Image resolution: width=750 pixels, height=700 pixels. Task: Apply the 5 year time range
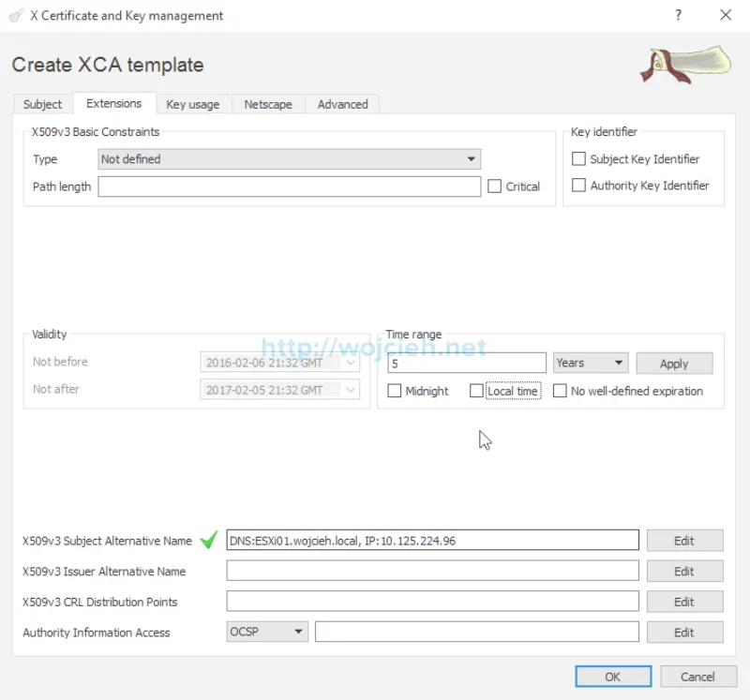pyautogui.click(x=674, y=363)
